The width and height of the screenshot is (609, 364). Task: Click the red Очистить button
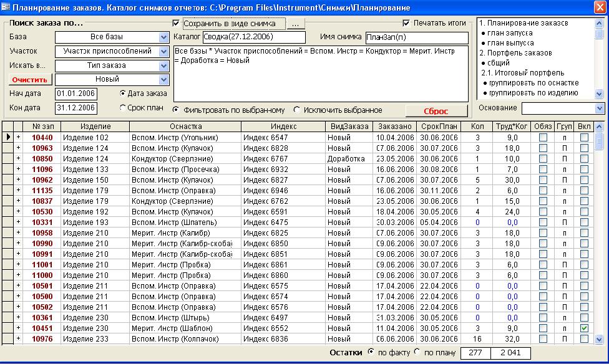pyautogui.click(x=30, y=80)
